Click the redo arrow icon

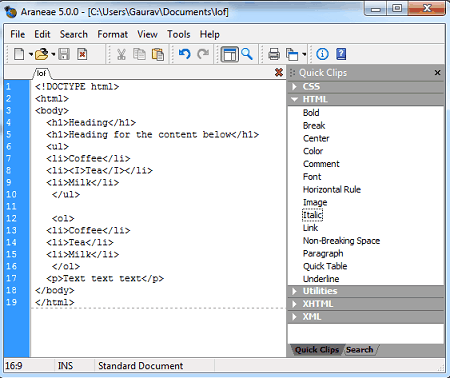click(203, 54)
